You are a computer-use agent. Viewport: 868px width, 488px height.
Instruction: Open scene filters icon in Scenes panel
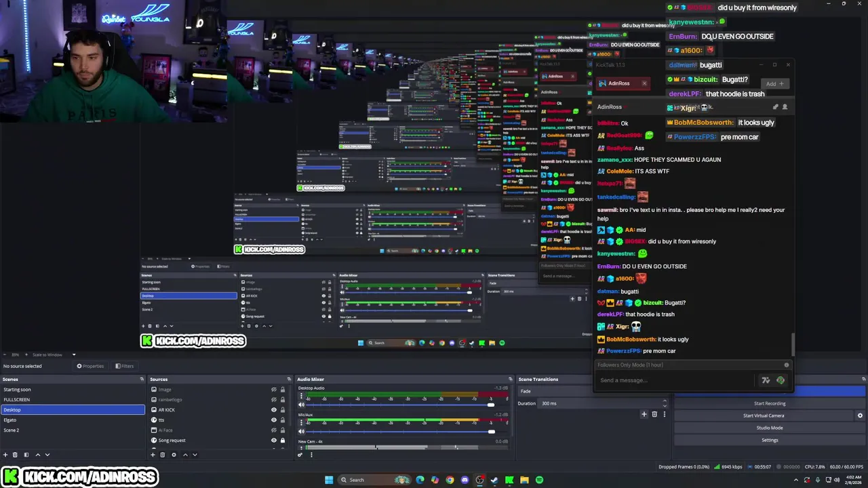[26, 455]
